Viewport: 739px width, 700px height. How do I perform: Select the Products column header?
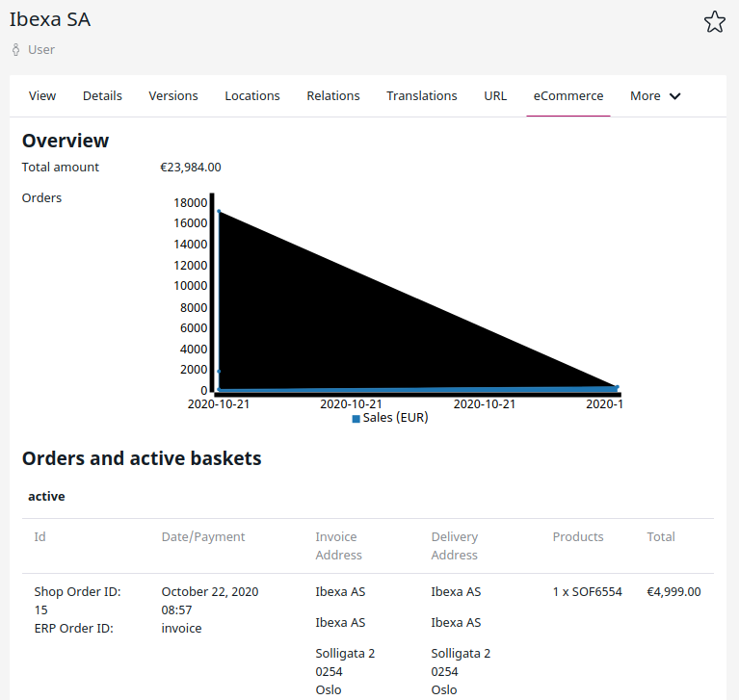click(x=578, y=536)
